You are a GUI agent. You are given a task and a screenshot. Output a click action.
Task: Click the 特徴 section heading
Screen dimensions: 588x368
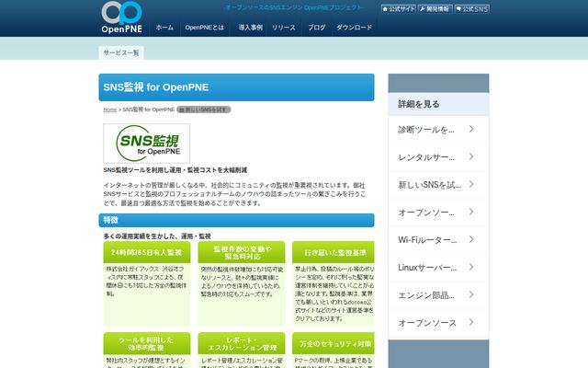(x=237, y=220)
